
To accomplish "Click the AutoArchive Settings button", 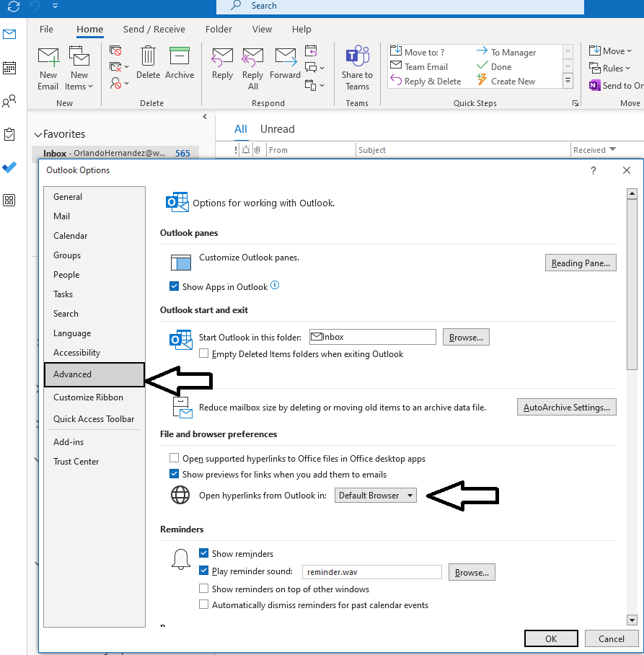I will [566, 407].
